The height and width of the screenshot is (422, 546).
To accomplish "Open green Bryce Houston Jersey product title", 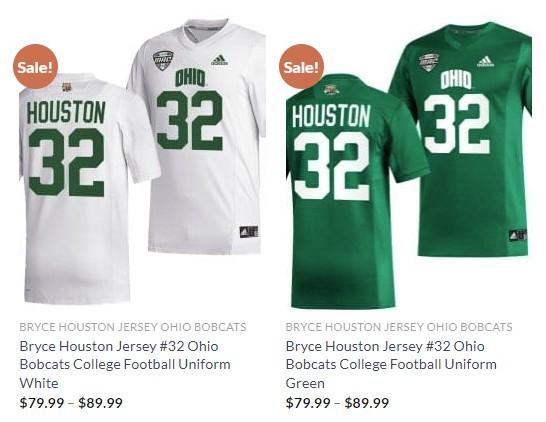I will click(391, 365).
